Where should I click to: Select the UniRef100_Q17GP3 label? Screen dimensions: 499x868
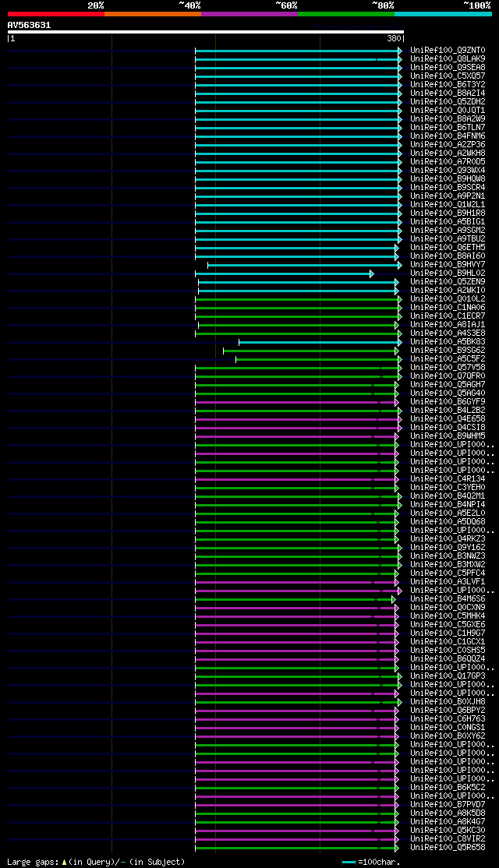pos(448,676)
